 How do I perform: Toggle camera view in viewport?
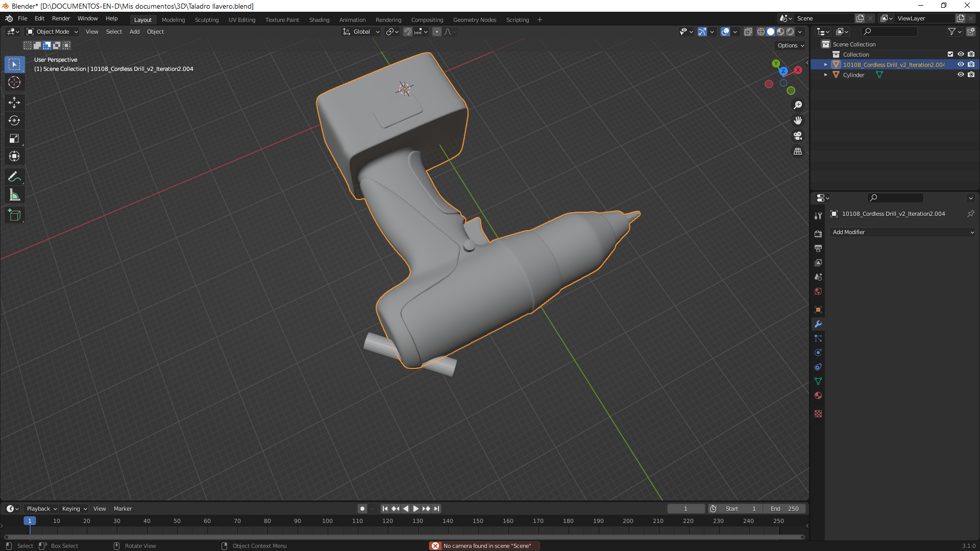pos(797,136)
